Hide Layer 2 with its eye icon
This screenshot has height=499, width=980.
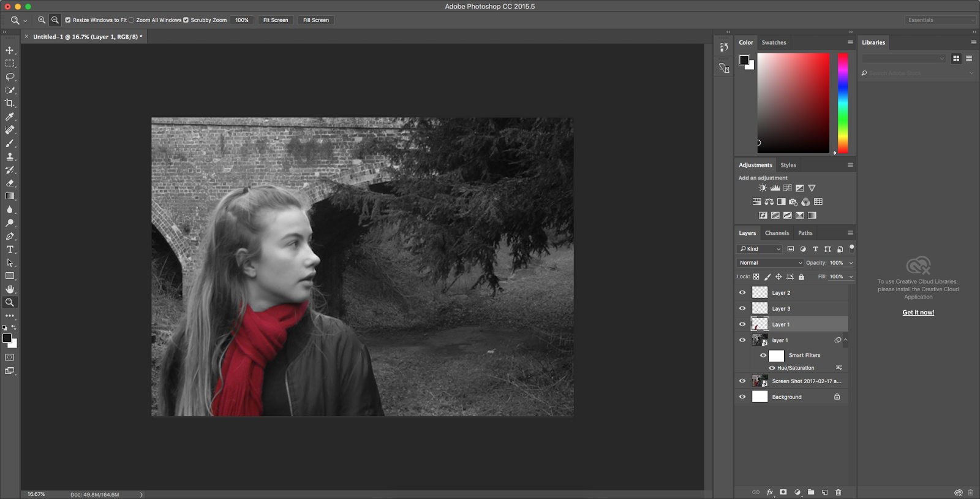(742, 292)
